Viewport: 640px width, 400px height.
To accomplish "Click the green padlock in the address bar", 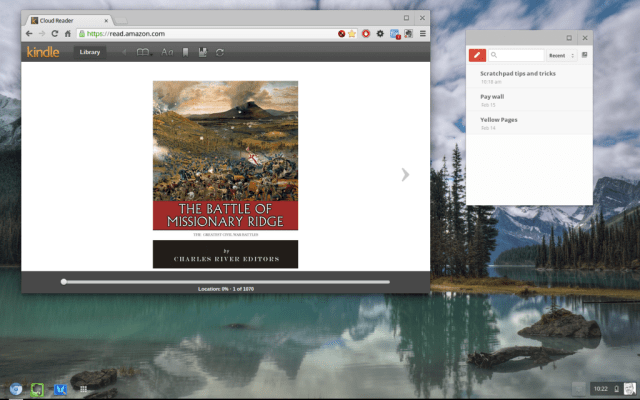I will click(82, 34).
